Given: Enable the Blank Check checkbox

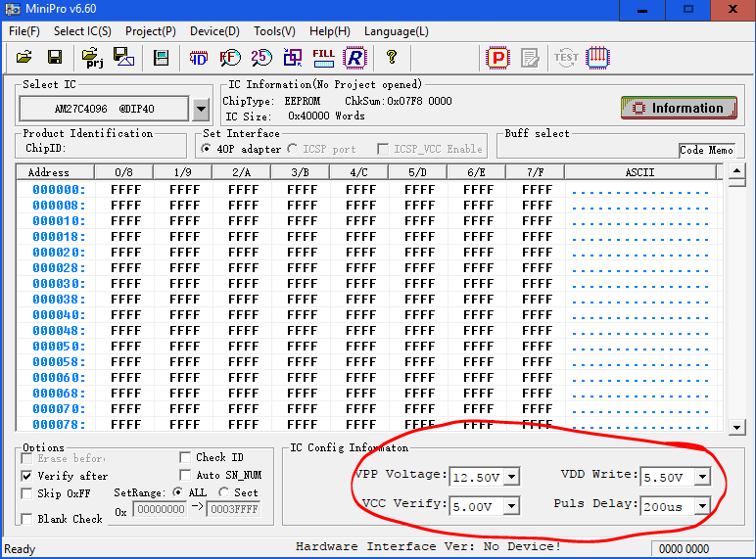Looking at the screenshot, I should (x=27, y=519).
